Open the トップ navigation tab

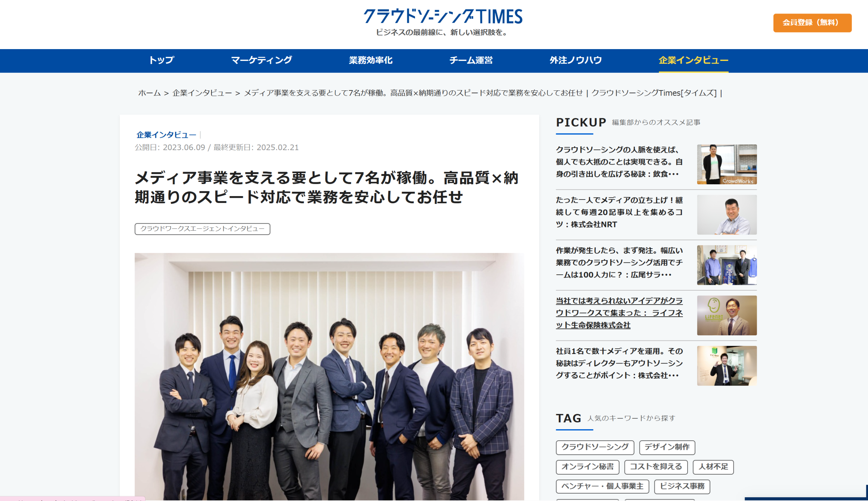tap(161, 60)
